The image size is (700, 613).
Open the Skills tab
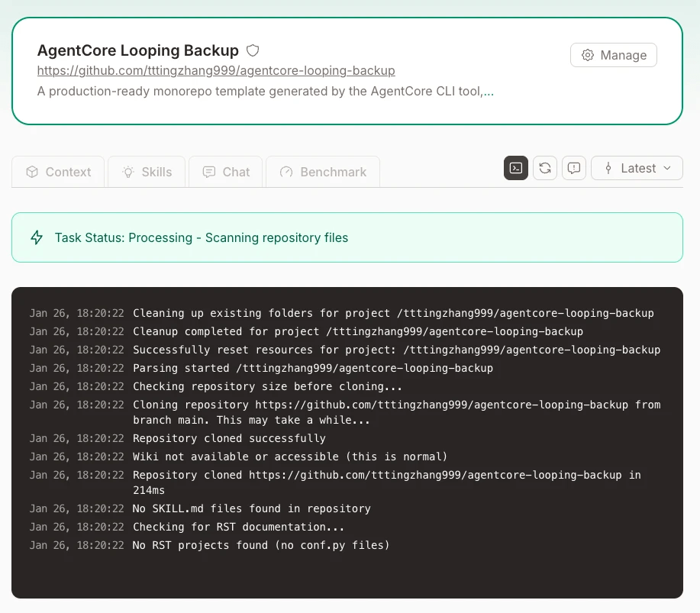pyautogui.click(x=147, y=172)
